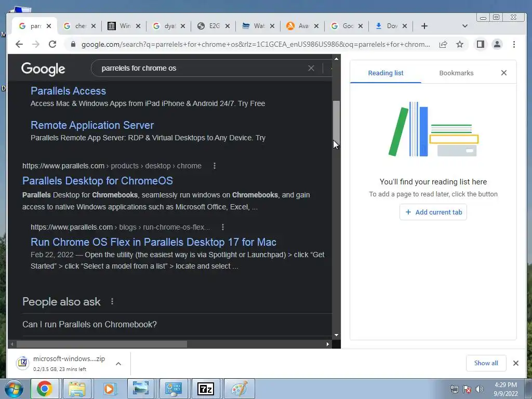This screenshot has width=532, height=399.
Task: Open Windows Media Player from taskbar
Action: point(109,389)
